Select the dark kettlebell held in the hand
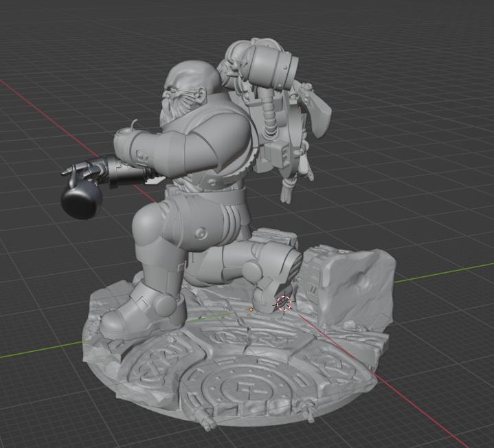The width and height of the screenshot is (494, 448). [x=82, y=199]
